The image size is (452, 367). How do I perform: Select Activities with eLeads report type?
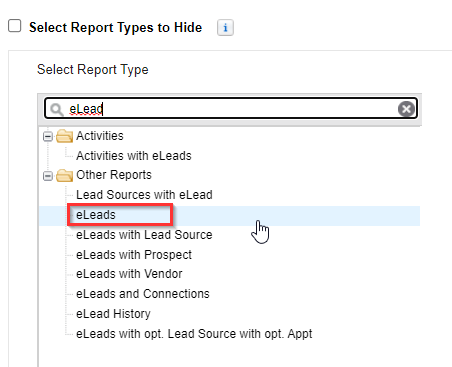(x=134, y=156)
